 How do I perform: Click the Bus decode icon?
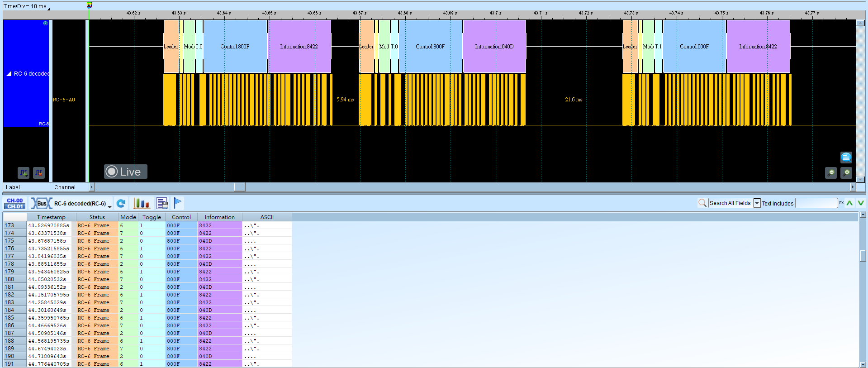pyautogui.click(x=42, y=203)
